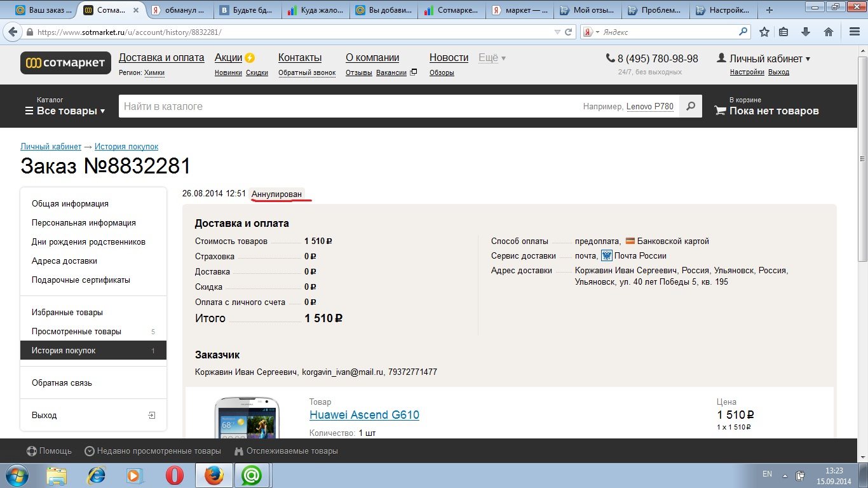Open Mail.ru Agent taskbar icon
Viewport: 868px width, 488px height.
(252, 475)
